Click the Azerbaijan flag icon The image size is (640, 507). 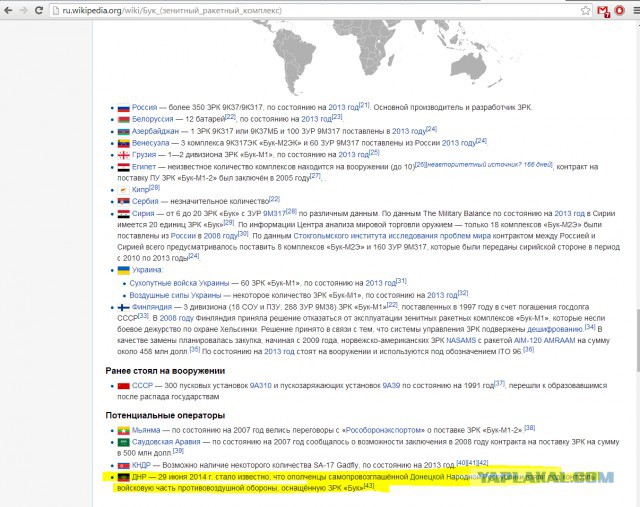click(123, 131)
